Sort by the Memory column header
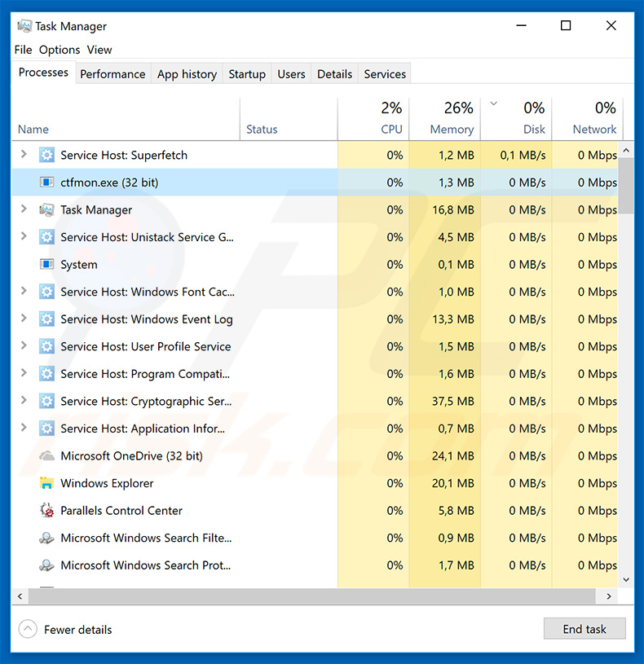This screenshot has width=644, height=664. click(x=444, y=120)
